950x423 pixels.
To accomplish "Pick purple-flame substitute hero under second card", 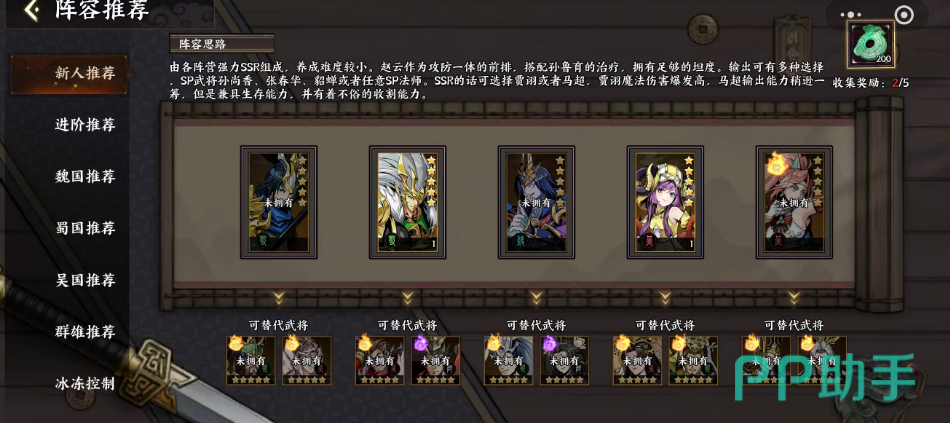I will pyautogui.click(x=436, y=361).
